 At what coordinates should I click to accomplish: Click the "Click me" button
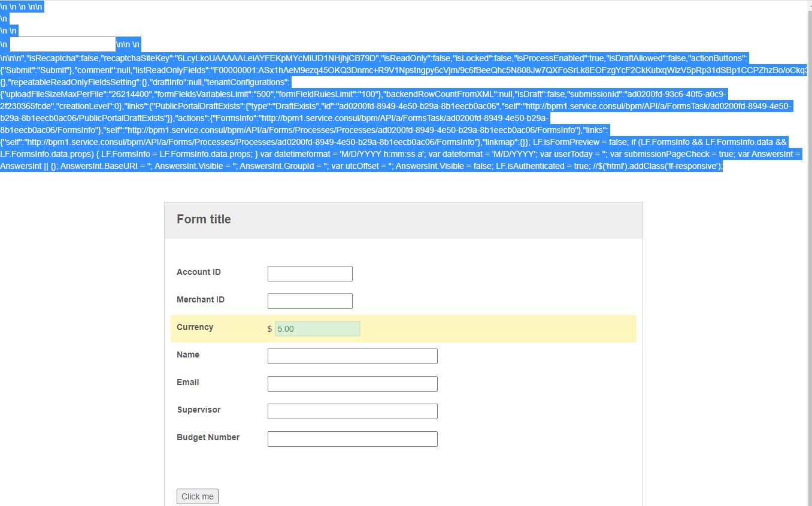198,496
